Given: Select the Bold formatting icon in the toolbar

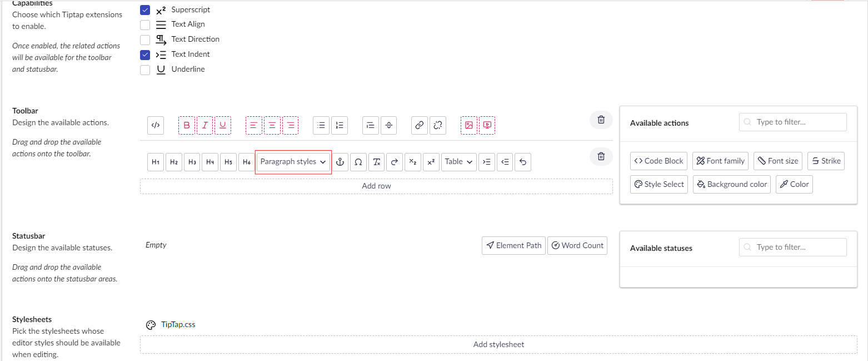Looking at the screenshot, I should 187,125.
